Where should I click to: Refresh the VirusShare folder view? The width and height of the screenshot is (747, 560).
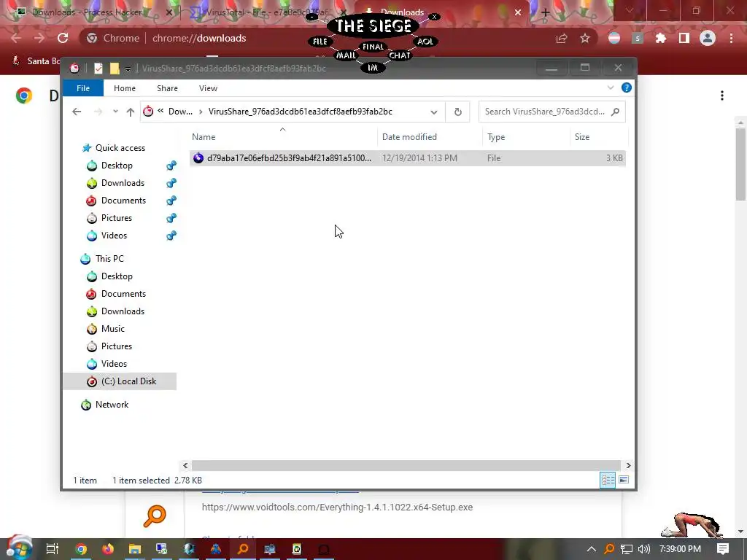coord(458,112)
